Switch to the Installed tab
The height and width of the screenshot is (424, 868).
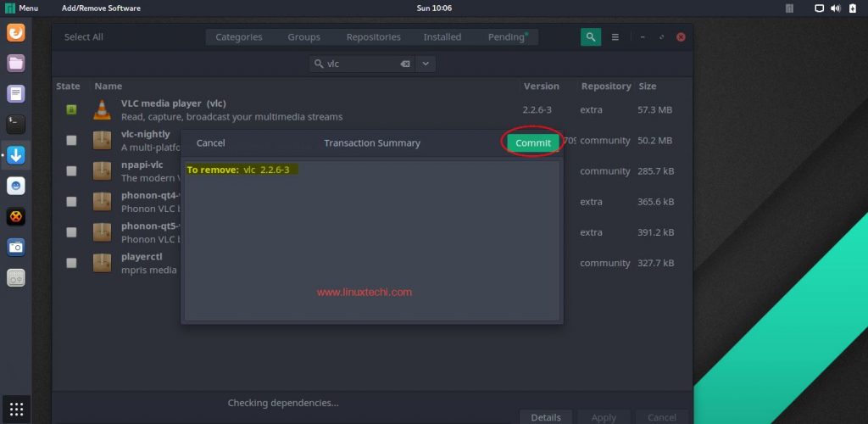[442, 37]
